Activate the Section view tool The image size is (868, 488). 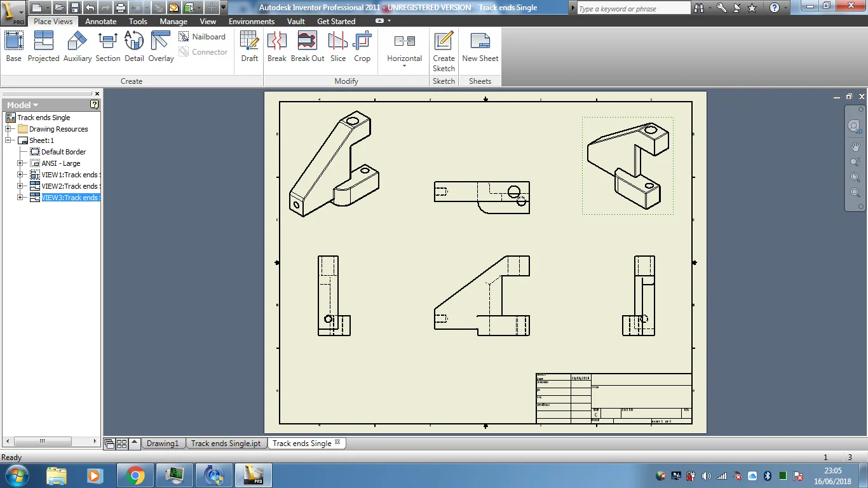coord(108,47)
